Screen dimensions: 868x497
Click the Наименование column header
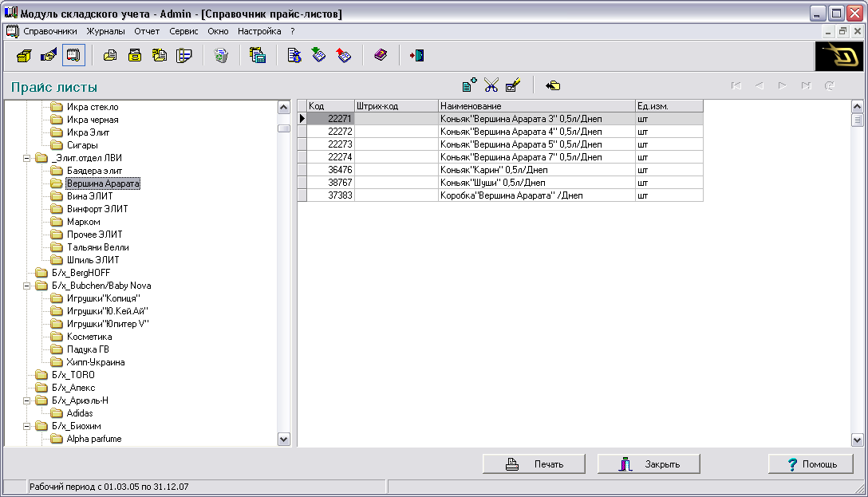tap(536, 106)
